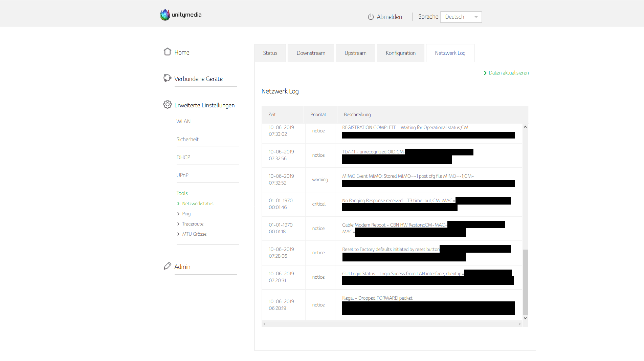Log out via Abmelden
Image resolution: width=644 pixels, height=361 pixels.
[x=389, y=17]
